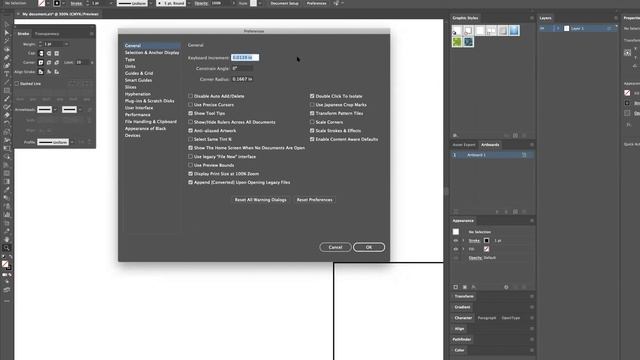Align stroke to outside icon
This screenshot has height=360, width=640.
57,72
